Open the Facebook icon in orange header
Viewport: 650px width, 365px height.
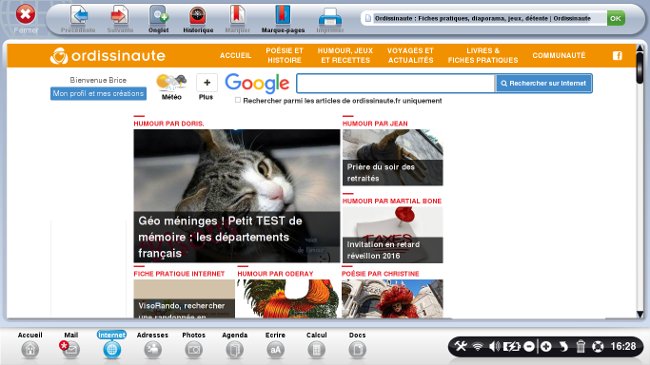pyautogui.click(x=617, y=56)
